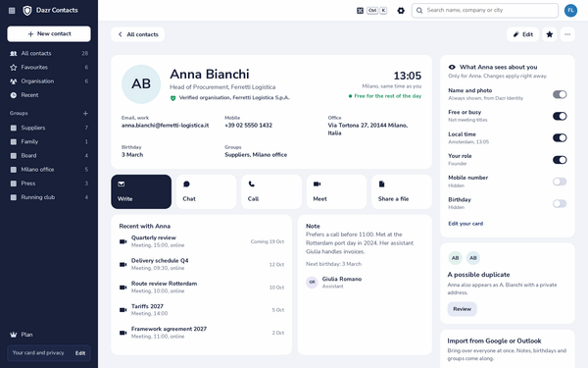Review the possible duplicate
This screenshot has width=588, height=368.
(x=462, y=309)
